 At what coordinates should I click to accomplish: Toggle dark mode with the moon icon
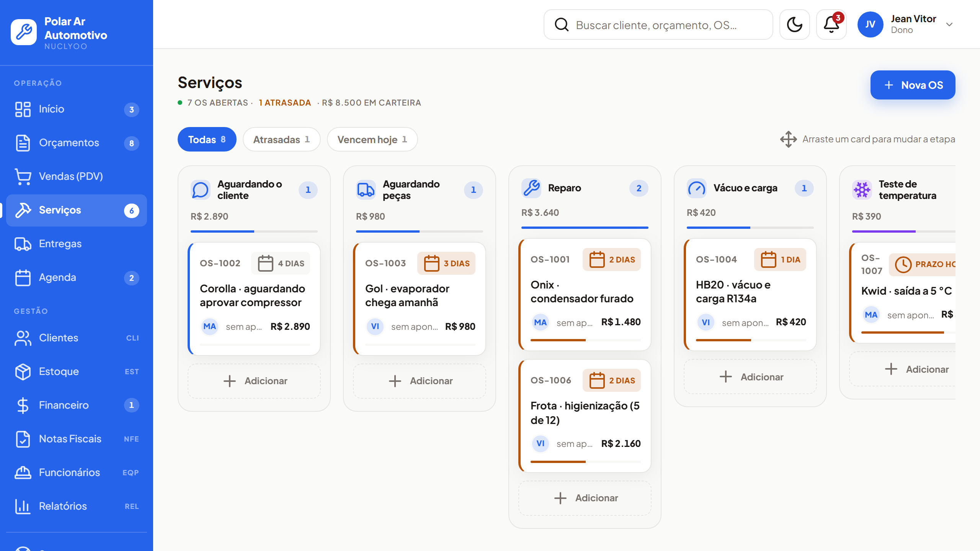tap(794, 24)
